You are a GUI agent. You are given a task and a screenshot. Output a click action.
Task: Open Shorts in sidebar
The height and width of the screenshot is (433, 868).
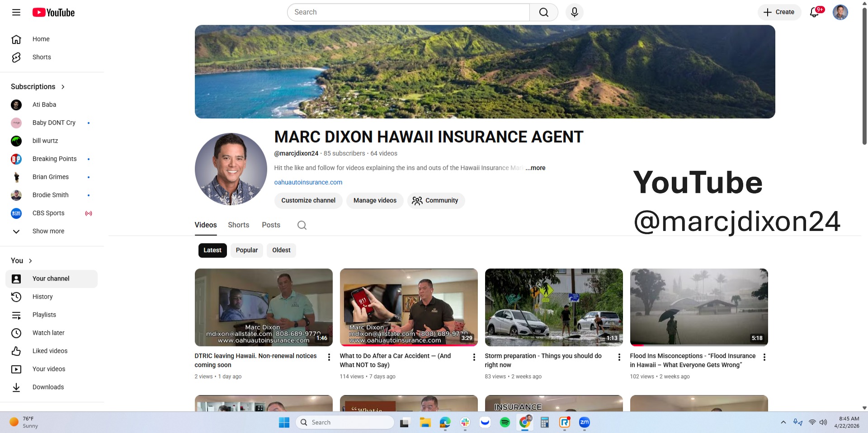(x=52, y=57)
